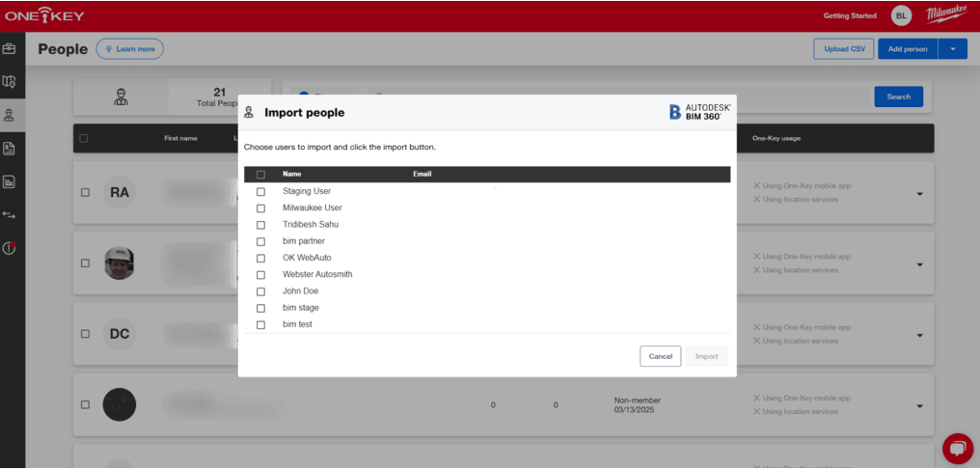Viewport: 980px width, 470px height.
Task: Click the Non-member 03/13/2025 text
Action: [x=637, y=405]
